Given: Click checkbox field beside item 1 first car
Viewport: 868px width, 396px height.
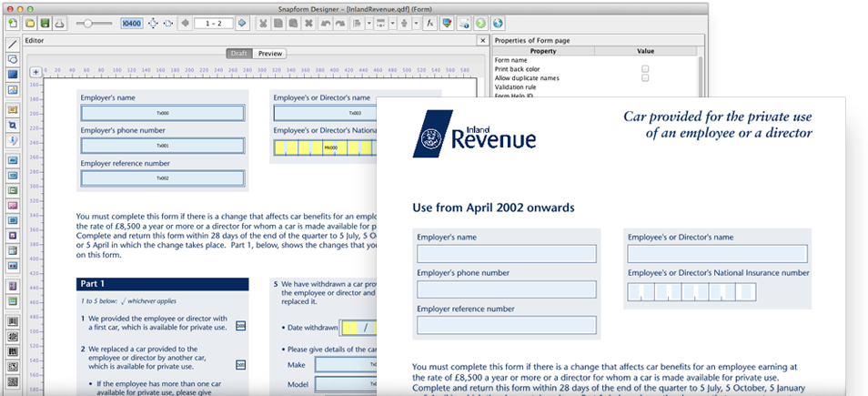Looking at the screenshot, I should [x=240, y=326].
